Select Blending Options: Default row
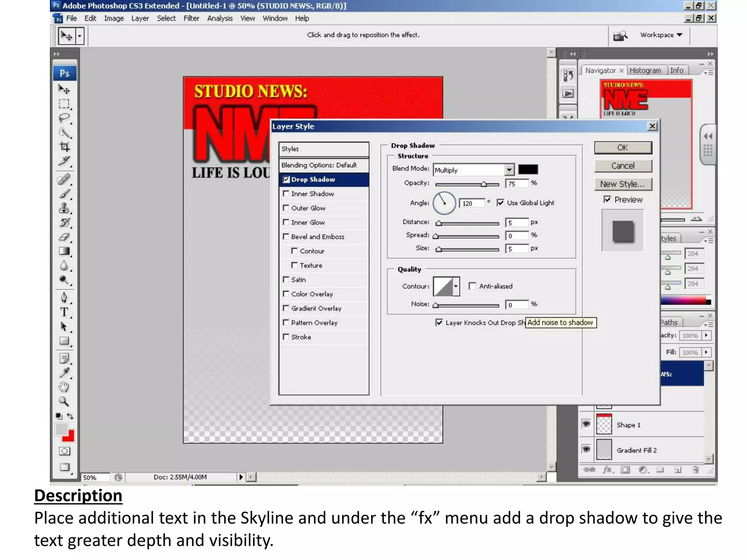This screenshot has width=747, height=560. pyautogui.click(x=324, y=165)
